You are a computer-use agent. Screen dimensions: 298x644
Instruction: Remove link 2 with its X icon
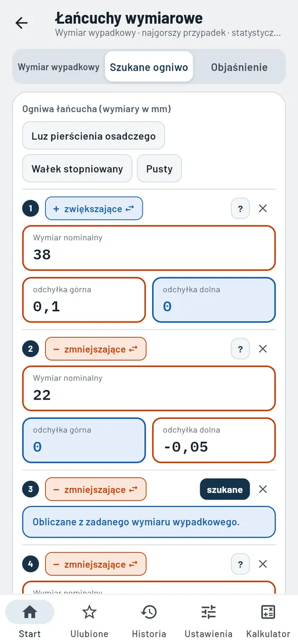(x=263, y=349)
